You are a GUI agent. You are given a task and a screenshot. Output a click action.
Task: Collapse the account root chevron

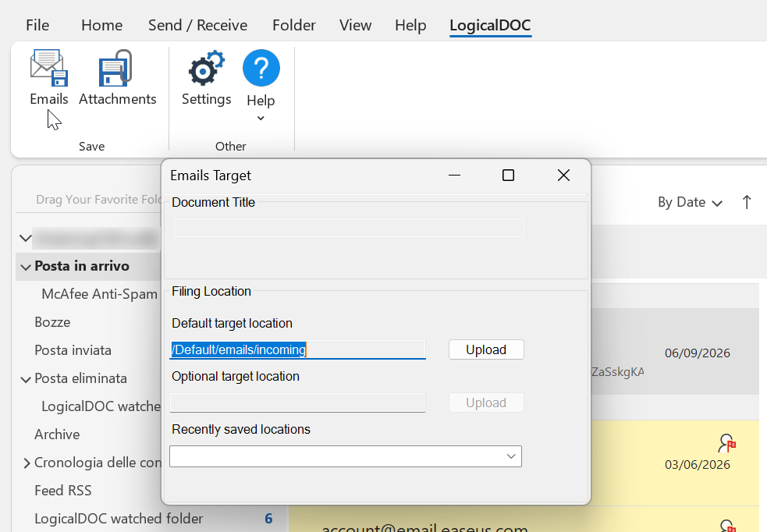[26, 238]
